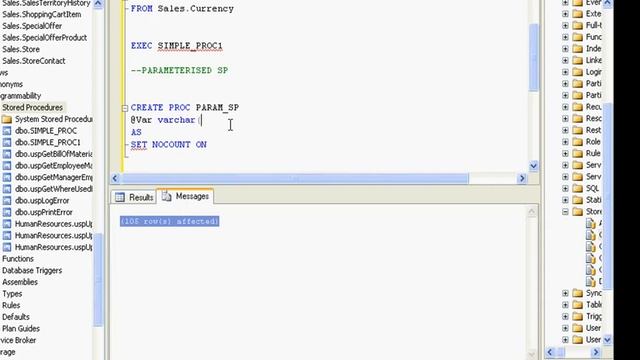Screen dimensions: 640x360
Task: Click the '--PARAMETERISED SP' comment line
Action: pyautogui.click(x=180, y=71)
